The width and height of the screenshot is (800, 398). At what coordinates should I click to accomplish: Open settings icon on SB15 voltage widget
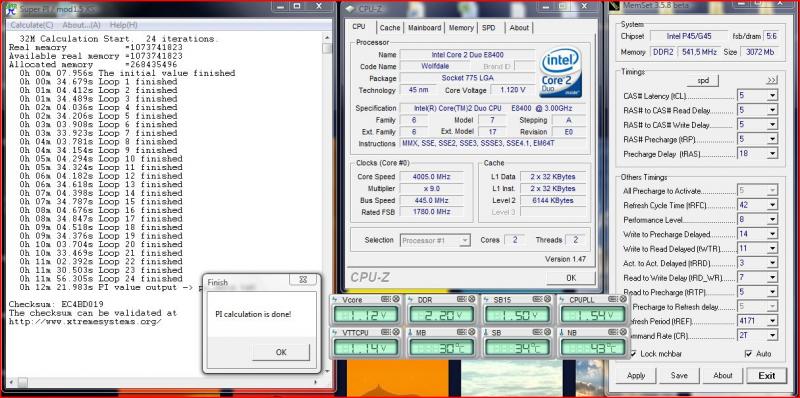(x=537, y=299)
